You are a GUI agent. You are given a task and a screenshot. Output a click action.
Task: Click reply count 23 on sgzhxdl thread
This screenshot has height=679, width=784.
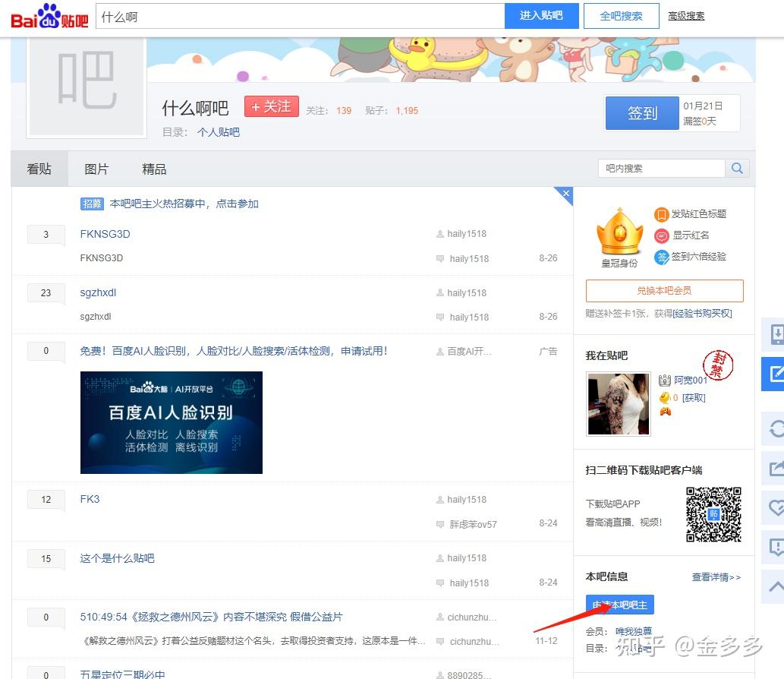(x=46, y=292)
